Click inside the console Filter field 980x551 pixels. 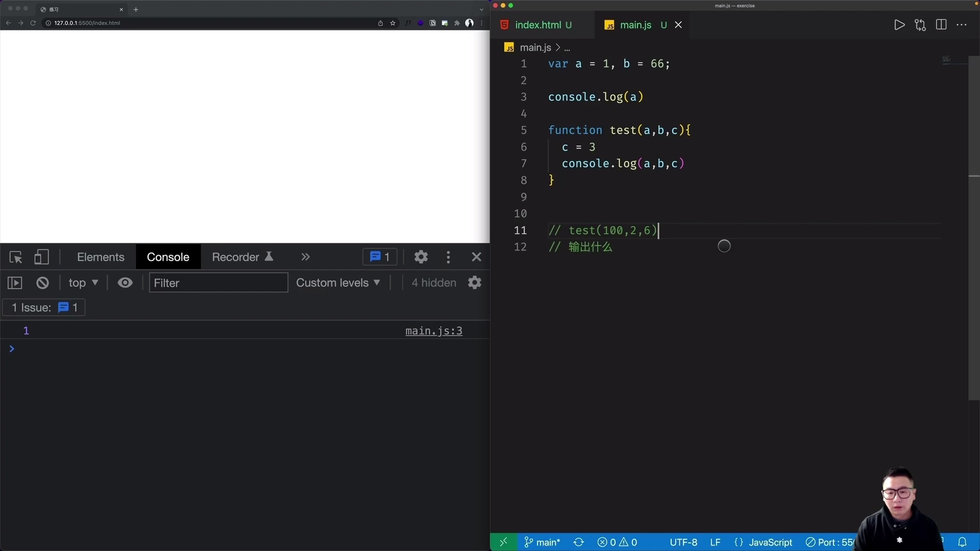click(218, 282)
